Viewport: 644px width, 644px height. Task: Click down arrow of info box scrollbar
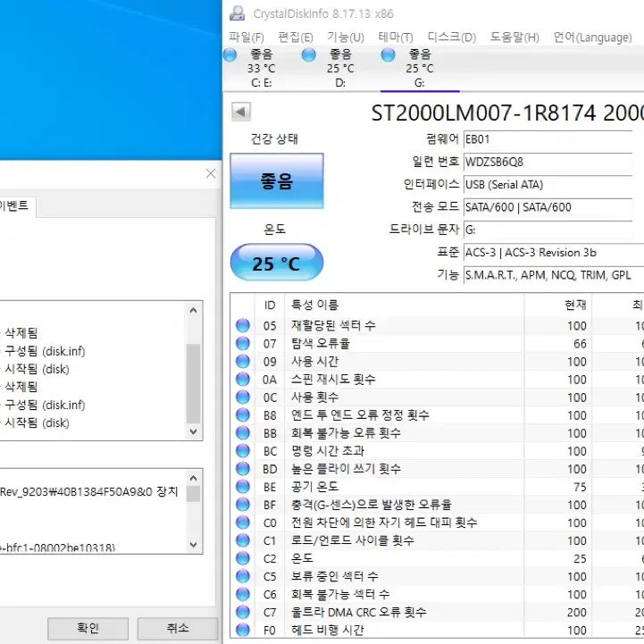[194, 545]
